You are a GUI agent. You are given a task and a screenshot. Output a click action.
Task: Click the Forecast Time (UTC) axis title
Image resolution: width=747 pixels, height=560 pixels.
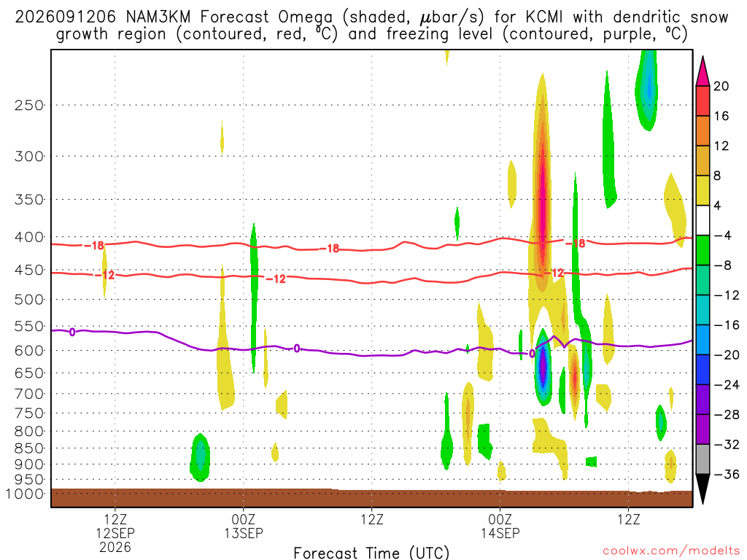pyautogui.click(x=371, y=553)
